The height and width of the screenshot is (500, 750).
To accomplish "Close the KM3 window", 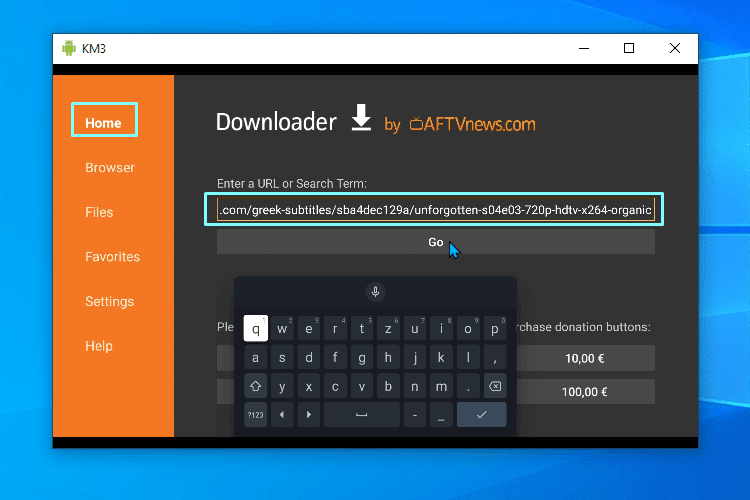I will pos(674,48).
